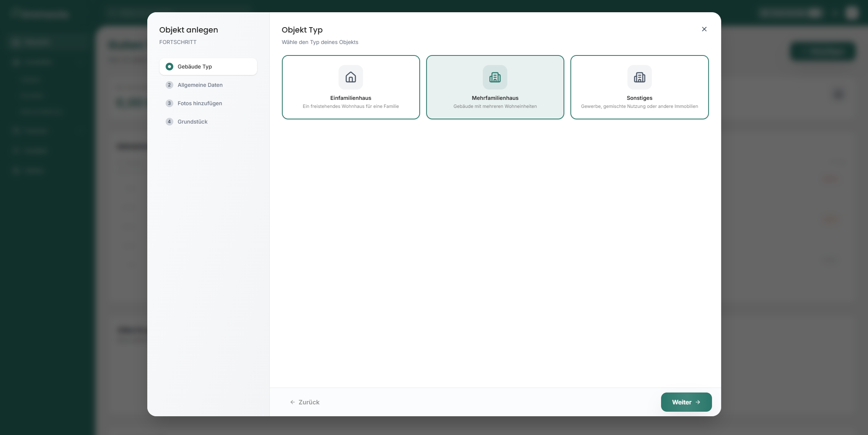Viewport: 868px width, 435px height.
Task: Click the step 3 number badge
Action: coord(169,103)
